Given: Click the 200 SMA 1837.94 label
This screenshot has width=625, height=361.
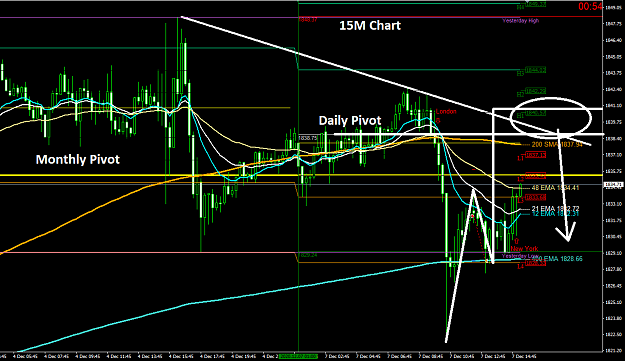Looking at the screenshot, I should point(557,145).
